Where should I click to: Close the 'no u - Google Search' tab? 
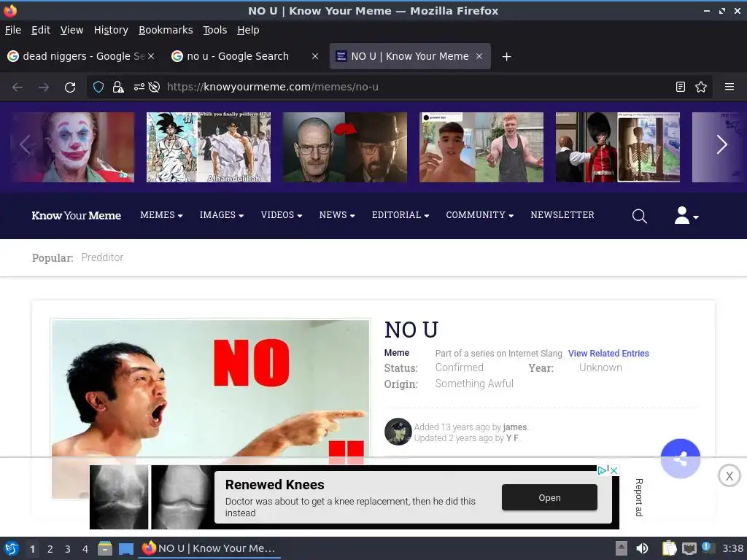[315, 56]
